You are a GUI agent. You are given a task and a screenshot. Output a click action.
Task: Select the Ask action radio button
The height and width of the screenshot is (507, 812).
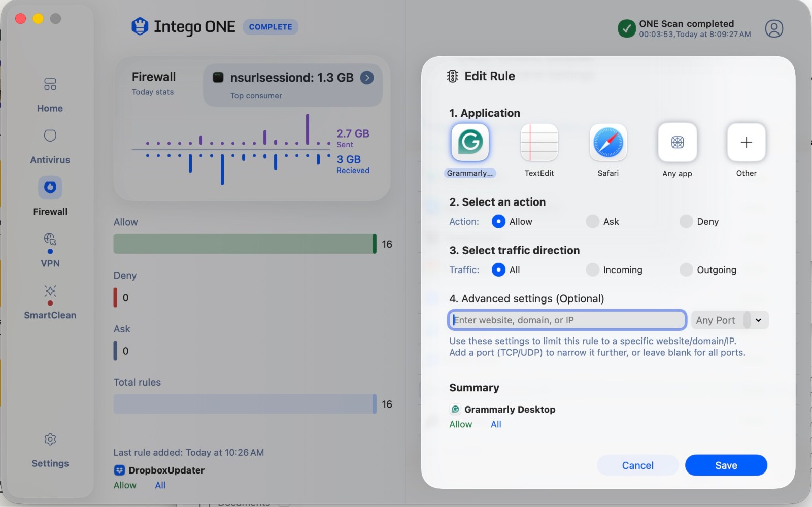point(592,221)
